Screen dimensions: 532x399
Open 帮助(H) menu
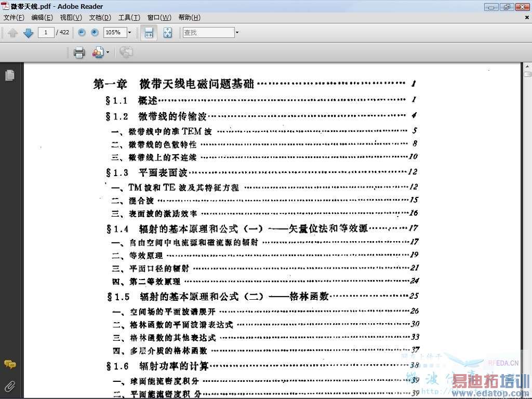189,17
